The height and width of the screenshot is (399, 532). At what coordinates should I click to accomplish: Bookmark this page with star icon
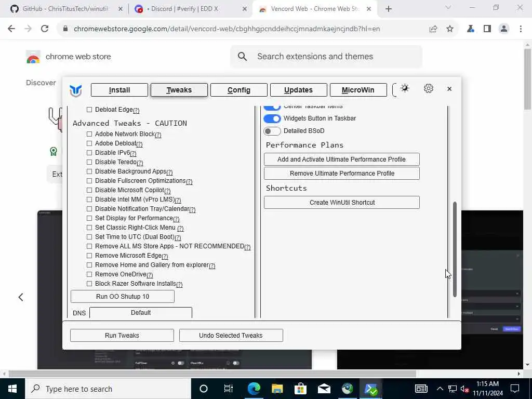coord(450,29)
